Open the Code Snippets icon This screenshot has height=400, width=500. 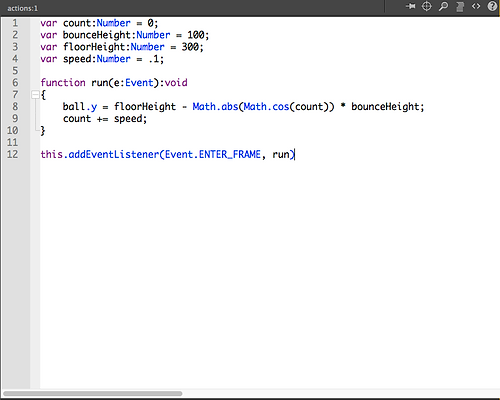click(476, 6)
